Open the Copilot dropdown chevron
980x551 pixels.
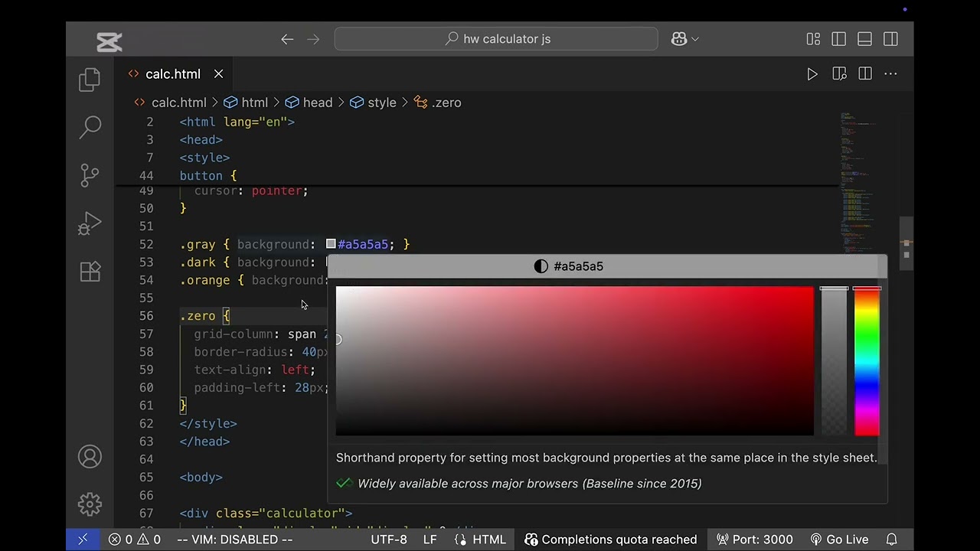coord(695,39)
